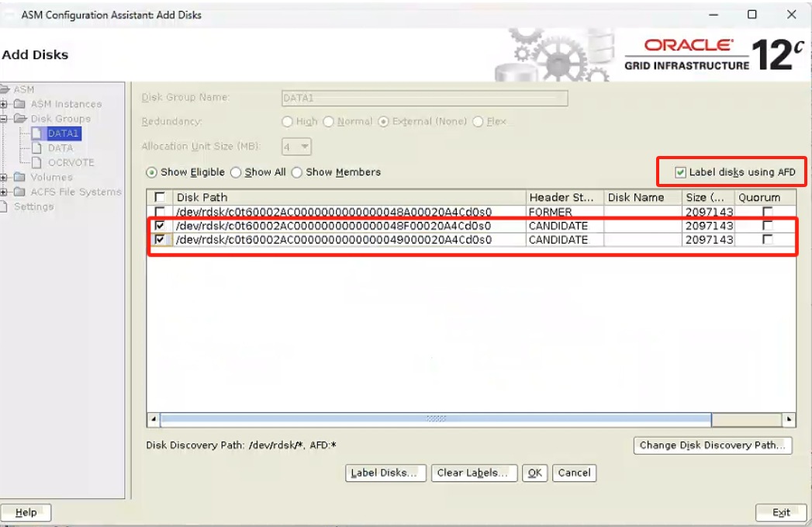The width and height of the screenshot is (812, 527).
Task: Click the Cancel button
Action: click(574, 473)
